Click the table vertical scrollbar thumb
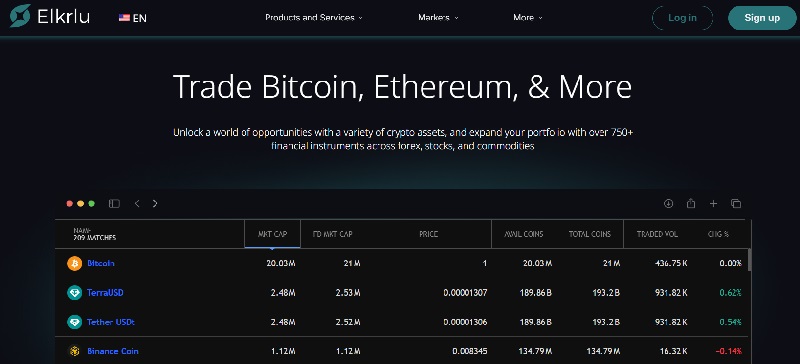Viewport: 800px width, 364px height. click(748, 260)
